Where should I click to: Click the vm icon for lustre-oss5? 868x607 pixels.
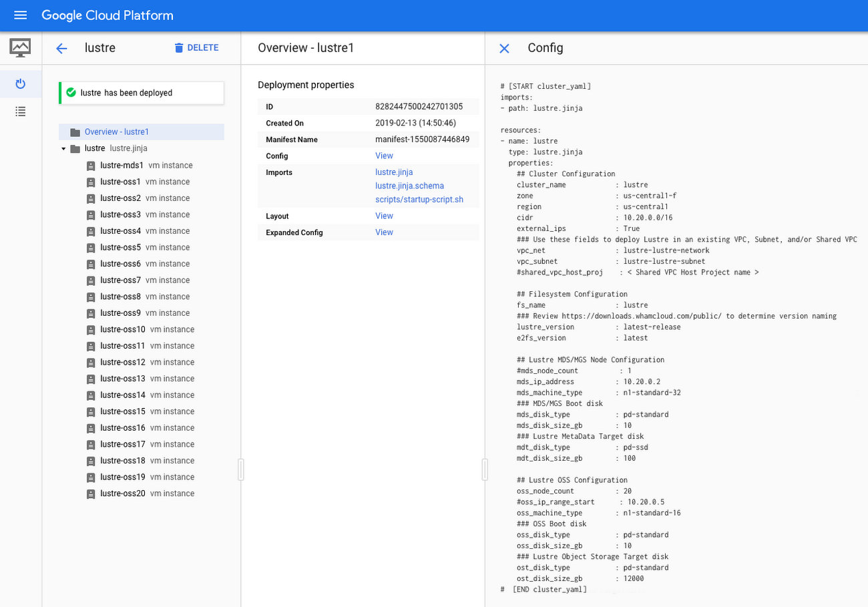[x=91, y=248]
